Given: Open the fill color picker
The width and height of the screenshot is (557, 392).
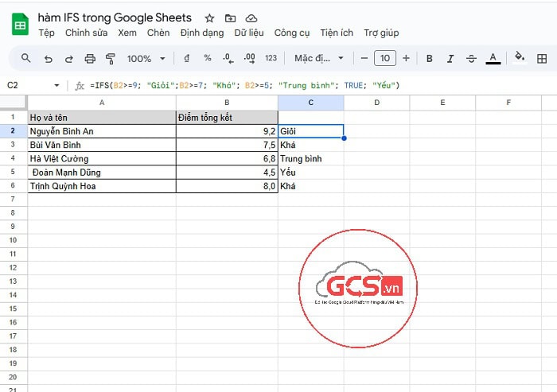Looking at the screenshot, I should pos(520,58).
